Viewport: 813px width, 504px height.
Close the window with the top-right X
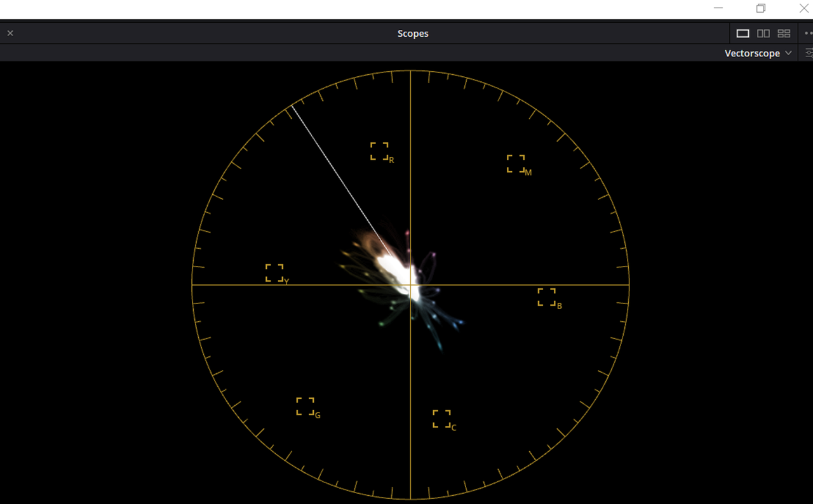click(x=803, y=8)
